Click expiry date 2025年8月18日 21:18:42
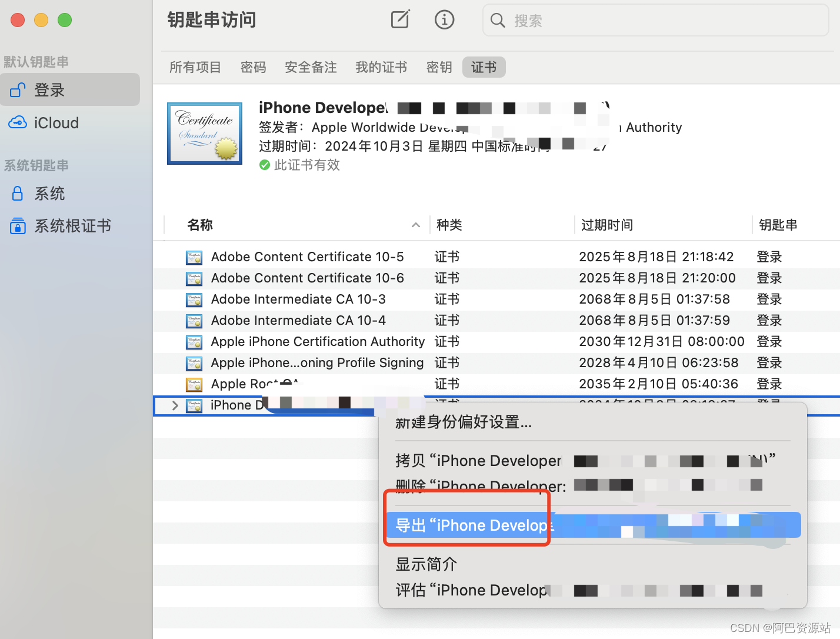Viewport: 840px width, 639px height. coord(656,257)
